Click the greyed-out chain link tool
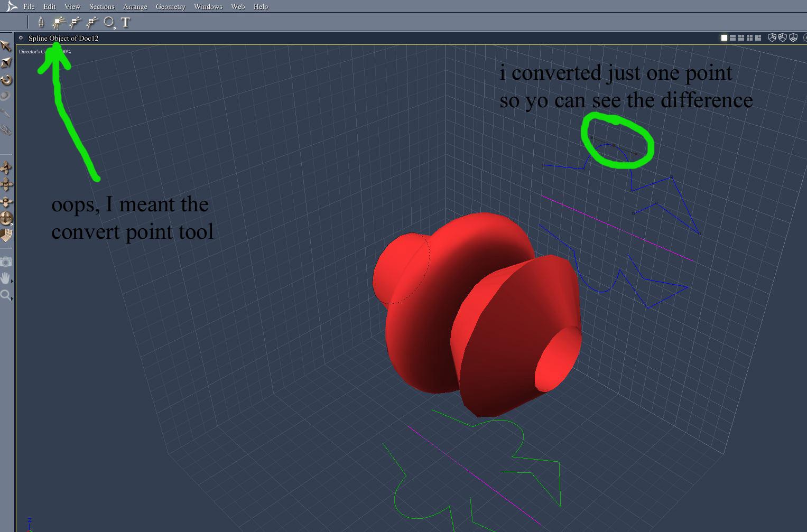 coord(5,130)
